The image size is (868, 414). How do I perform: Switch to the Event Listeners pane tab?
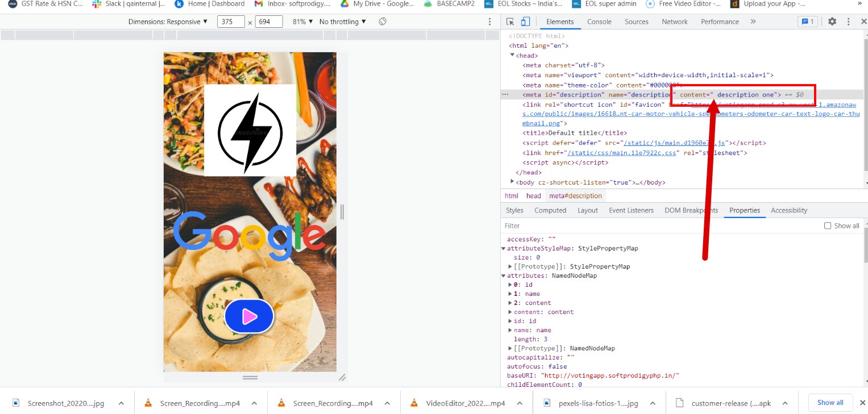coord(631,210)
